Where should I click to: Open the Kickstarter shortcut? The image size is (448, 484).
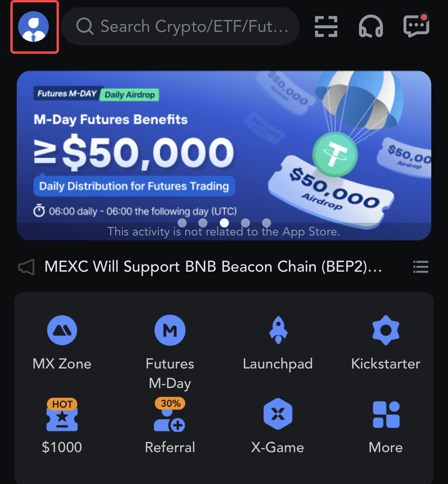click(x=385, y=343)
